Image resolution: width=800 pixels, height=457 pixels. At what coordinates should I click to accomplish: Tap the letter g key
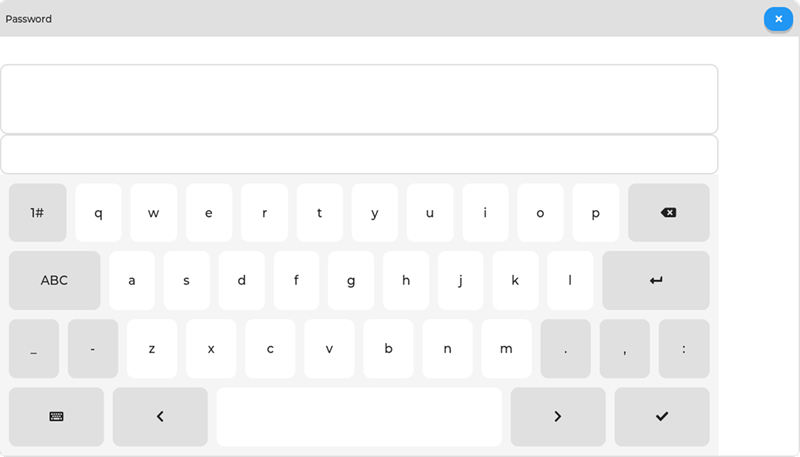[351, 280]
